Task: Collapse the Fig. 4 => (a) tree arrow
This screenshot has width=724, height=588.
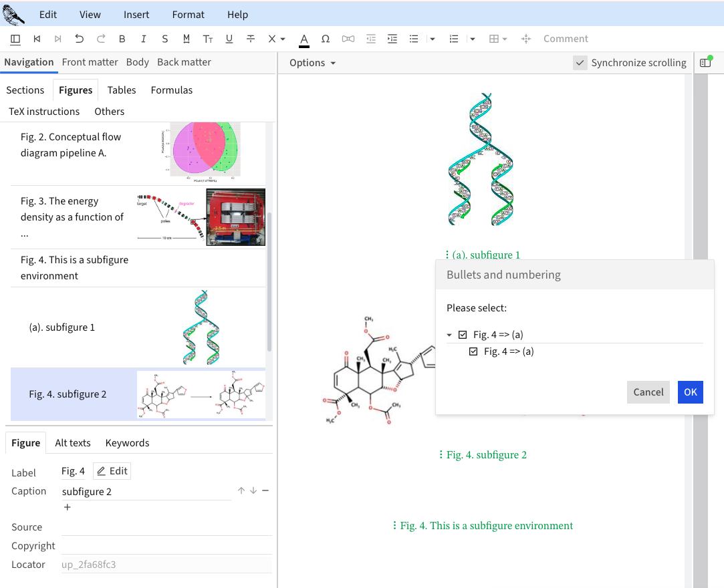Action: [x=450, y=335]
